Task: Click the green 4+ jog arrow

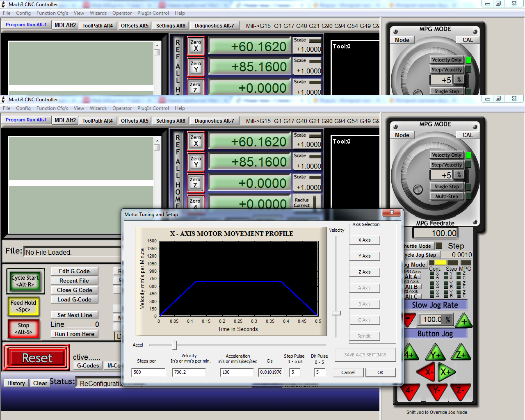Action: (410, 354)
